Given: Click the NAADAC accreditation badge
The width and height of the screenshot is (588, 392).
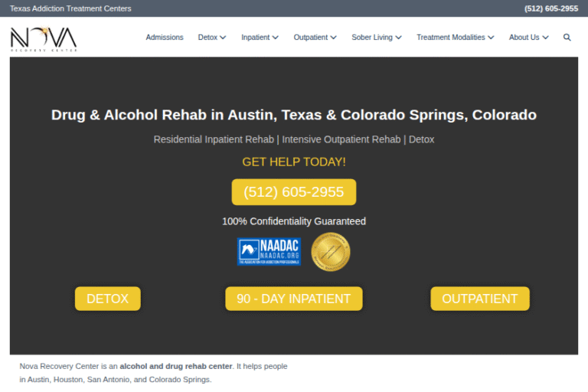Looking at the screenshot, I should point(269,251).
